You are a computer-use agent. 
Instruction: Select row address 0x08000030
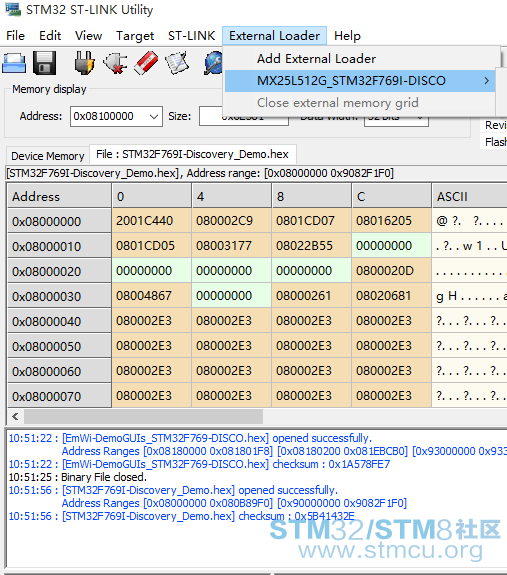(59, 296)
